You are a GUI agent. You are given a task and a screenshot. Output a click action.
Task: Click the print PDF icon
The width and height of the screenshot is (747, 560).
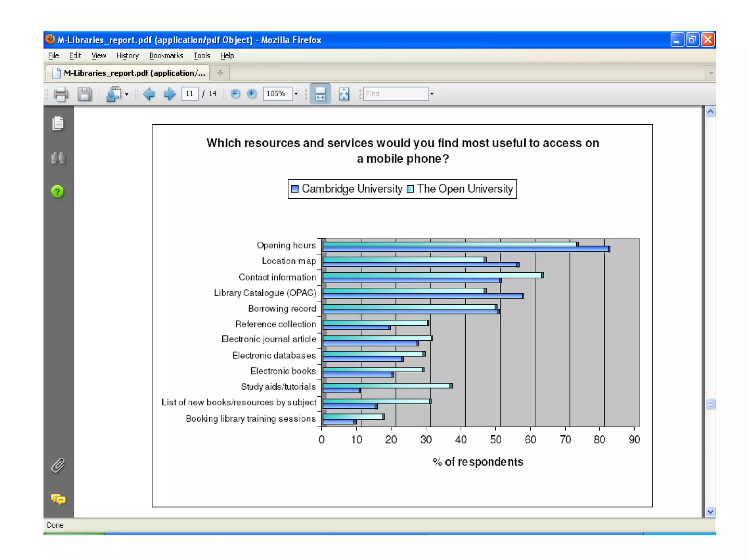point(61,94)
